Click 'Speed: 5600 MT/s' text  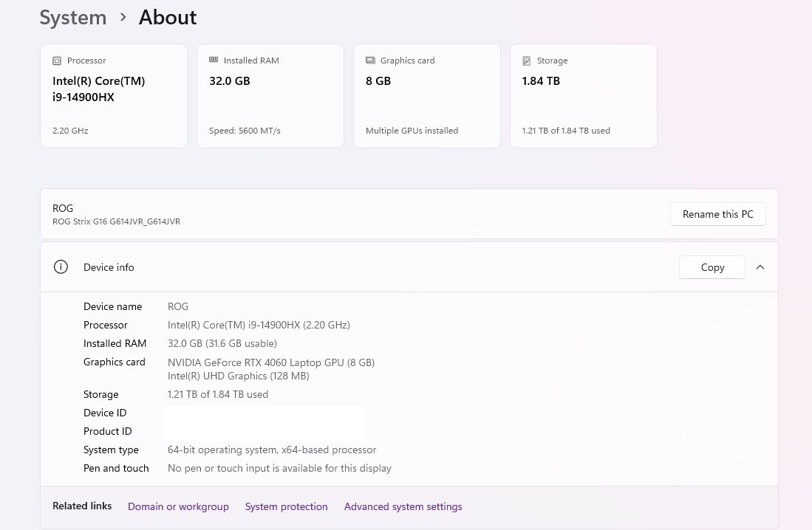245,131
